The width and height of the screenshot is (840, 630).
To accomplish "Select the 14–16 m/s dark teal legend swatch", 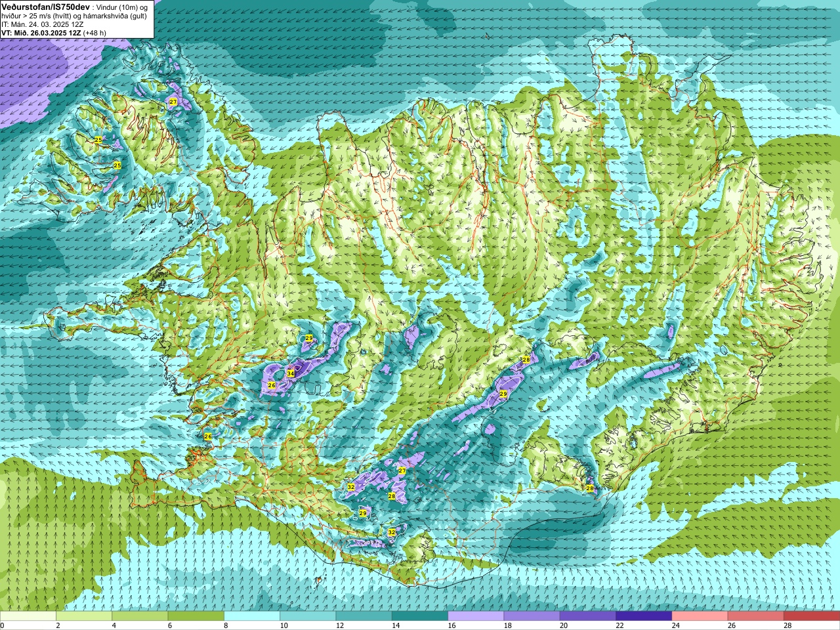I will pyautogui.click(x=420, y=616).
